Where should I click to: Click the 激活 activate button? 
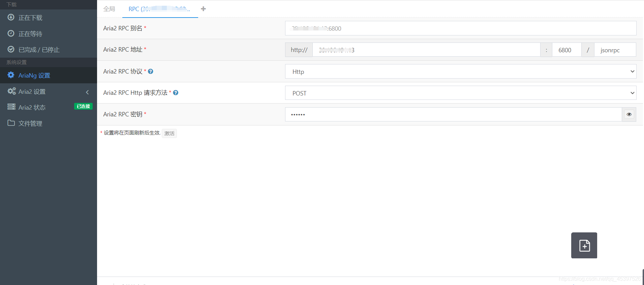[x=169, y=133]
